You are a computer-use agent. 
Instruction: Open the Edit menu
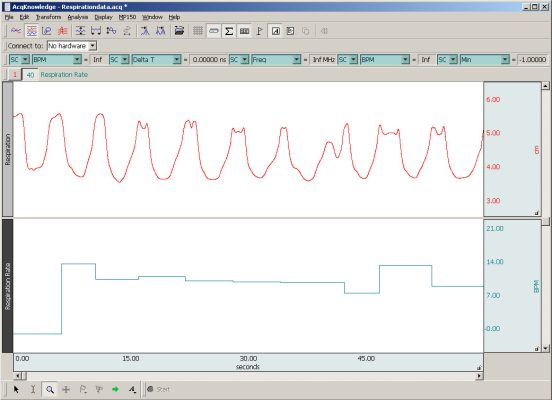[x=24, y=17]
